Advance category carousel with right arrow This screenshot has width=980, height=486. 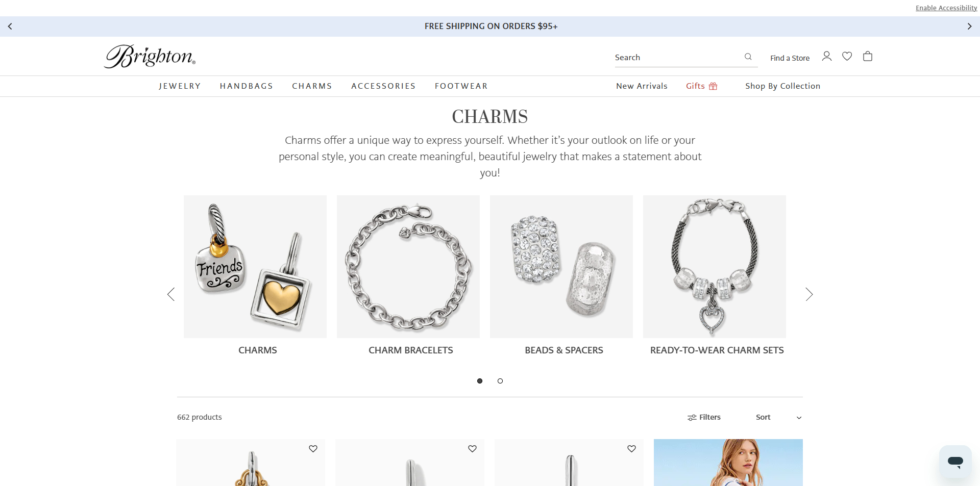pyautogui.click(x=809, y=294)
